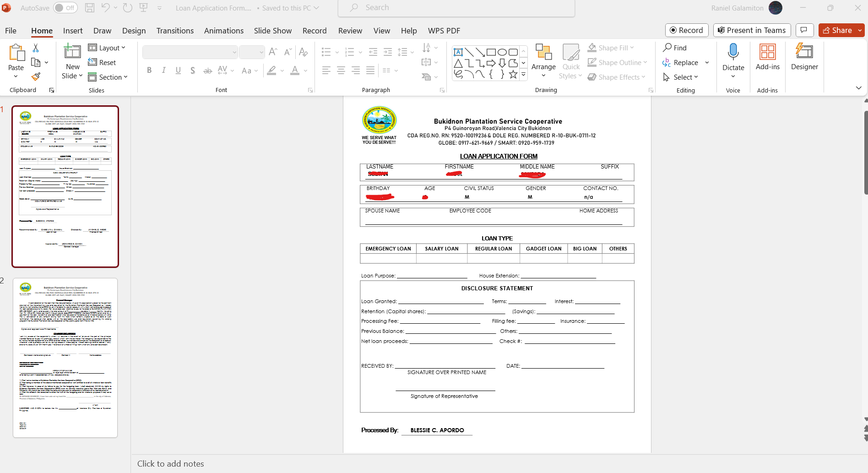Open the Designer pane

[804, 57]
